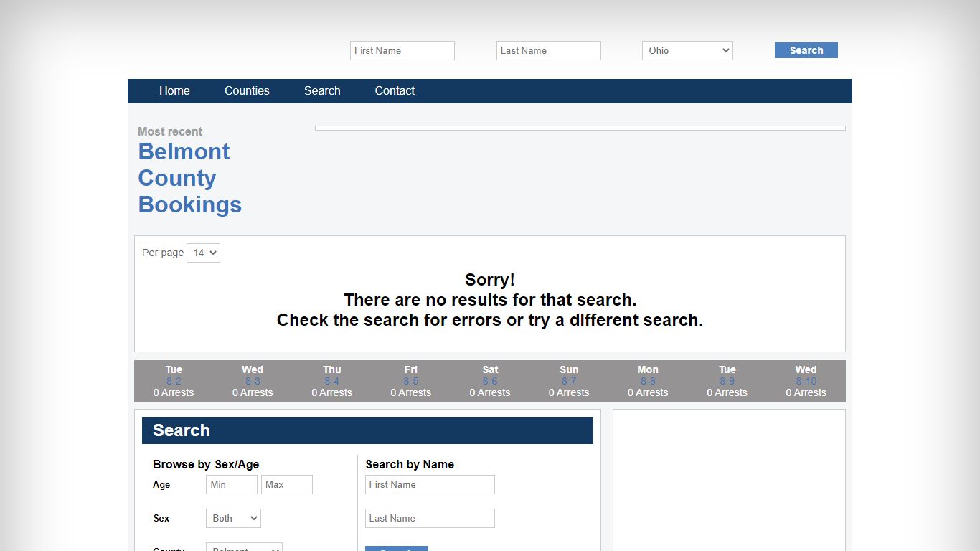The height and width of the screenshot is (551, 980).
Task: Open Wednesday 8-3 arrests link
Action: click(253, 381)
